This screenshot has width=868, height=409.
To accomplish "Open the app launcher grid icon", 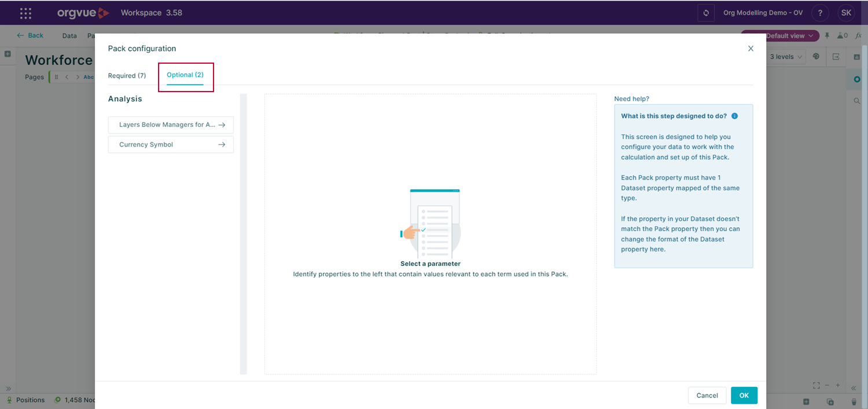I will tap(25, 13).
